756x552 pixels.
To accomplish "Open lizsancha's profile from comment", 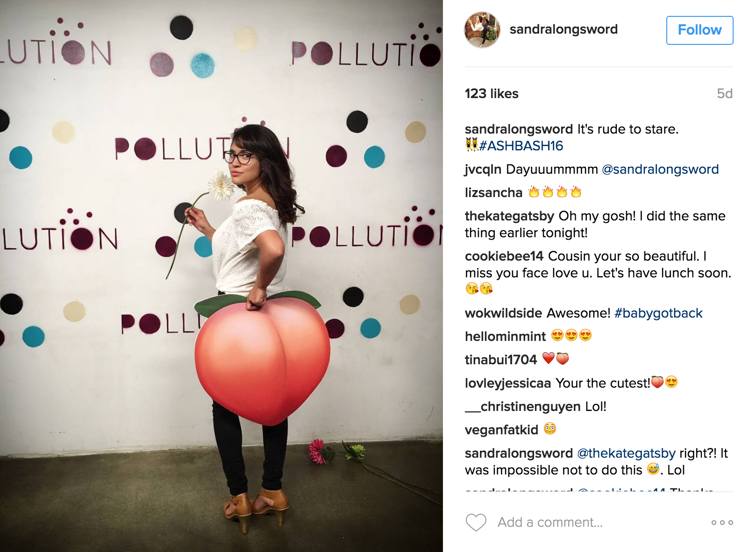I will 493,192.
